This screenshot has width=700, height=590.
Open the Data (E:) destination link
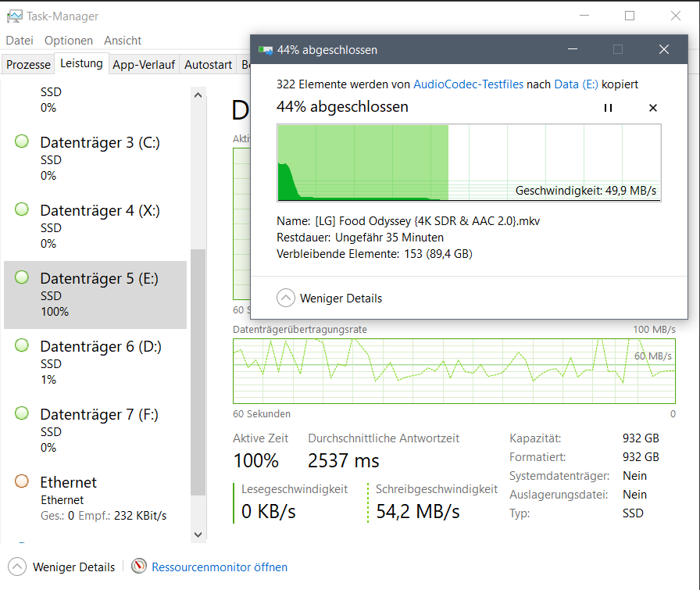coord(576,84)
